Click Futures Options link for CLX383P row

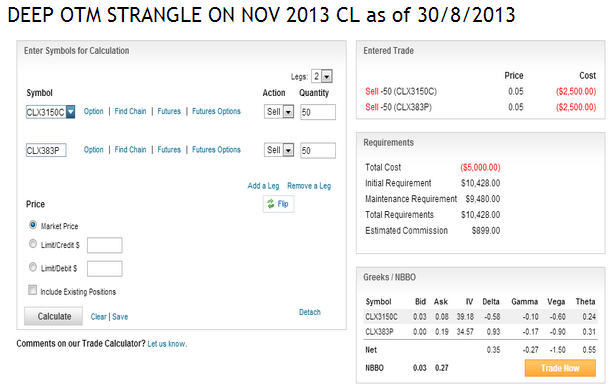(216, 150)
